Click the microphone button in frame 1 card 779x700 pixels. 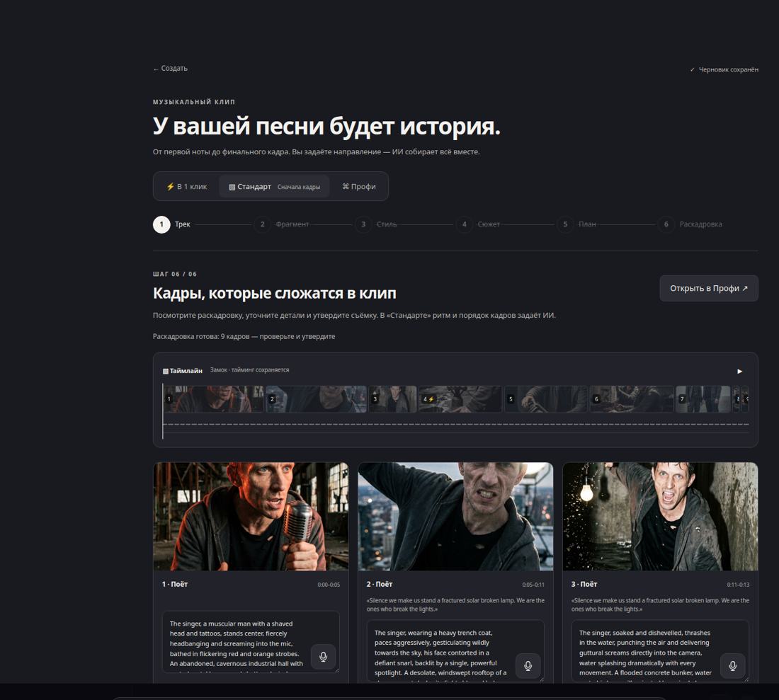click(x=324, y=657)
